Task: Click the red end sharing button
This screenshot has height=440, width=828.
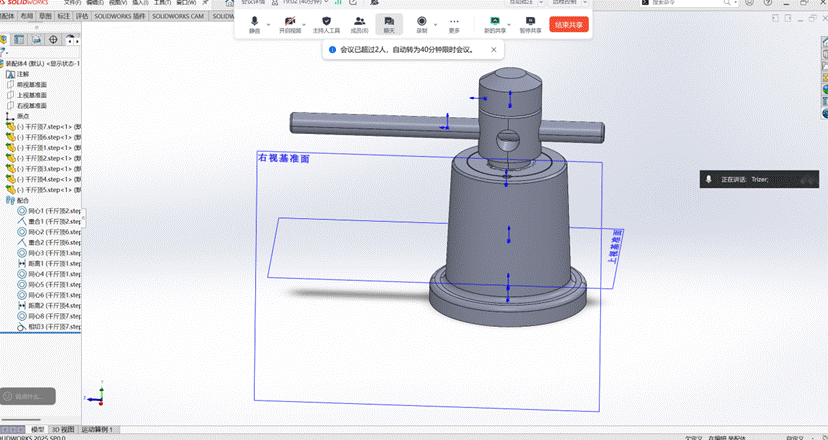Action: [x=568, y=24]
